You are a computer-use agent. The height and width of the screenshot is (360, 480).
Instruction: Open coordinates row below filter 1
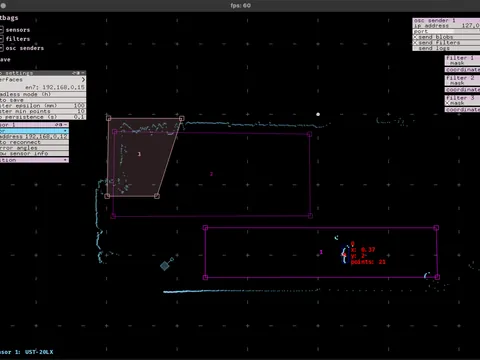tap(463, 70)
